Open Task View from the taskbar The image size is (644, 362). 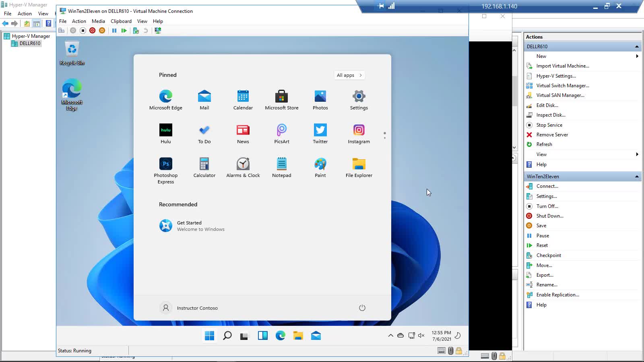245,336
